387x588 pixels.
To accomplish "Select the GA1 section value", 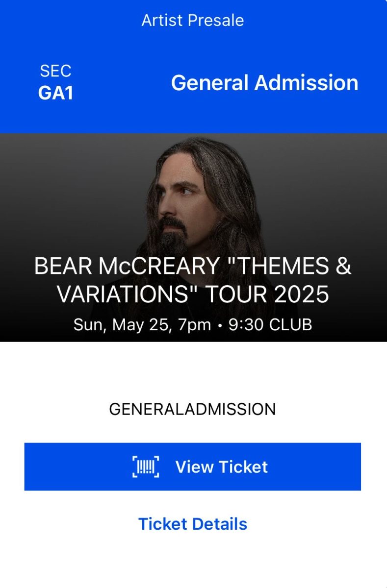I will coord(55,93).
